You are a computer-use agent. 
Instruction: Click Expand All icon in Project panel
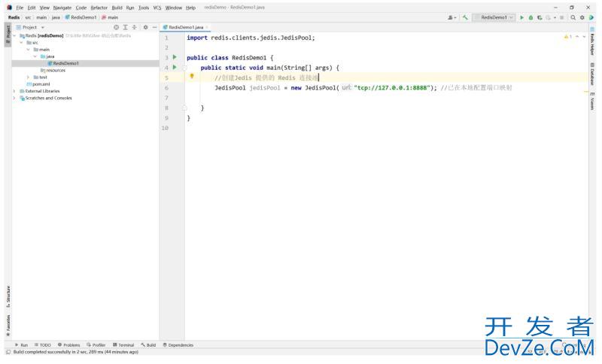click(x=125, y=27)
